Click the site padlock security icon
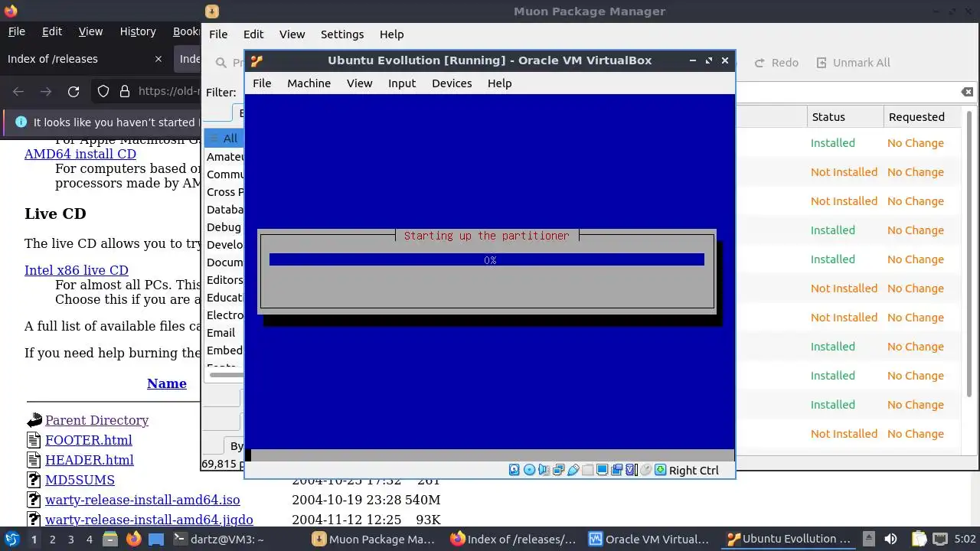 click(x=125, y=92)
